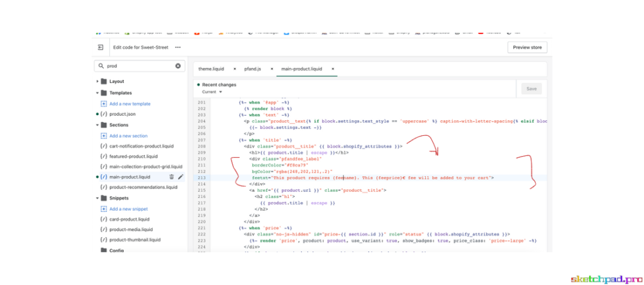Click line number 210 in the gutter
The image size is (644, 285).
point(201,159)
